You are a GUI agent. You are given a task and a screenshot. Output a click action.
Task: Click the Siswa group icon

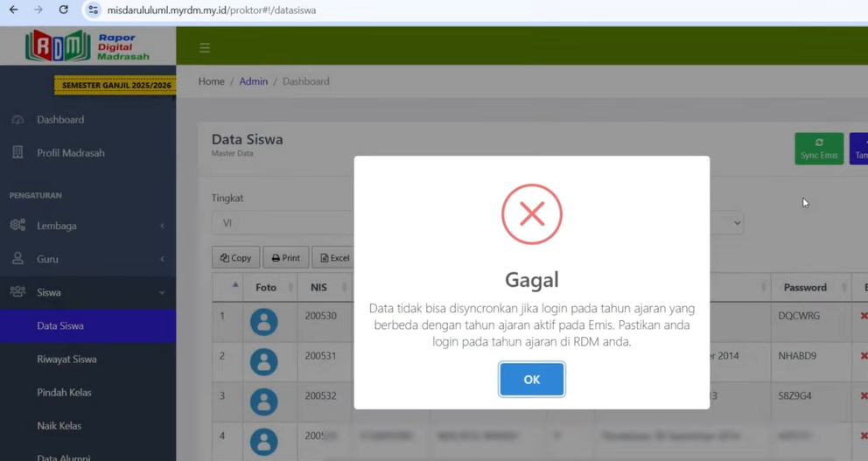click(x=17, y=291)
